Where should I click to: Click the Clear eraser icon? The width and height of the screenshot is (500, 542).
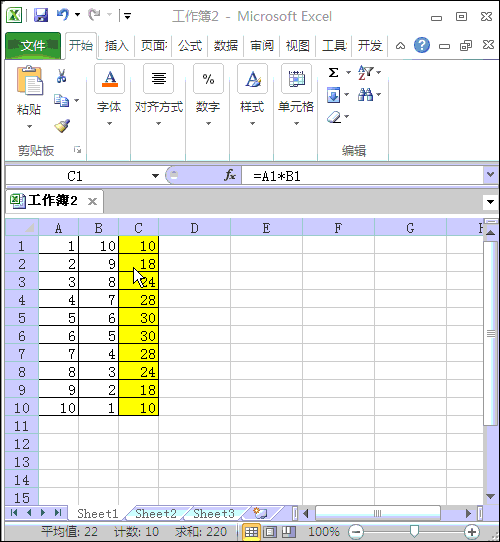pyautogui.click(x=334, y=117)
